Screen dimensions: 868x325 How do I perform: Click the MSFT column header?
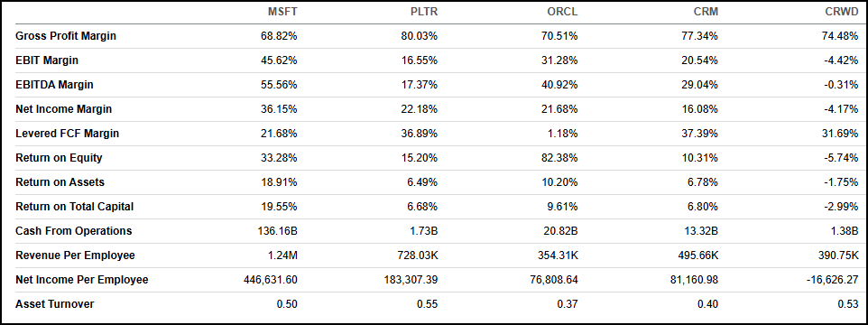(283, 12)
